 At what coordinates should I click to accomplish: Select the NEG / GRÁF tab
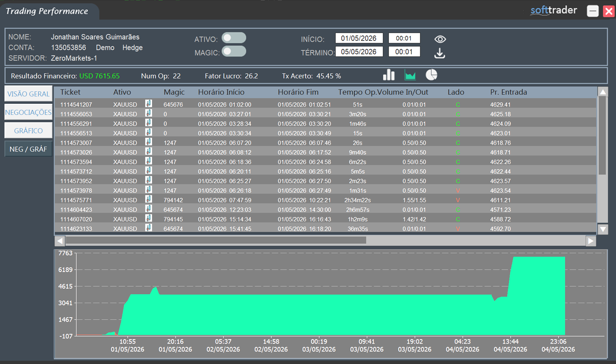pos(28,149)
